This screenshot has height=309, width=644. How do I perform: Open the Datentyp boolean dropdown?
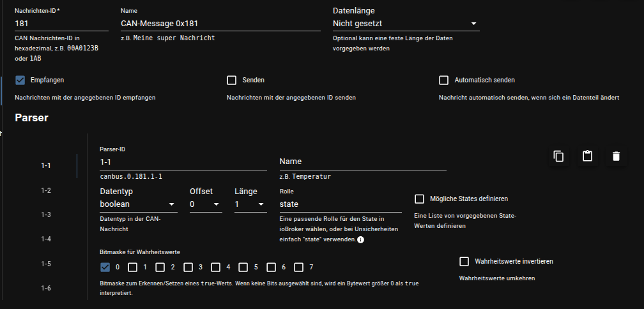139,204
